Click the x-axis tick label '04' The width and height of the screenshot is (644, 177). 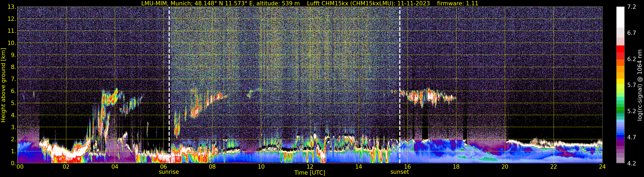(115, 167)
